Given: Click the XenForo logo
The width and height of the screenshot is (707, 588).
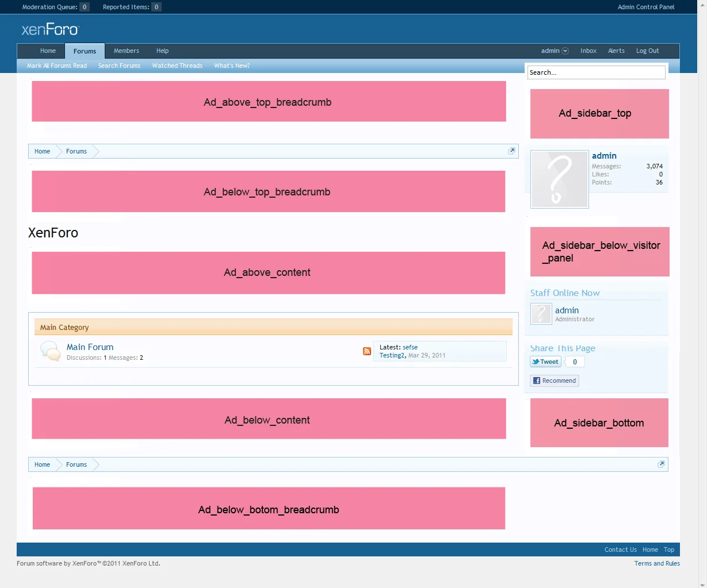Looking at the screenshot, I should tap(50, 29).
